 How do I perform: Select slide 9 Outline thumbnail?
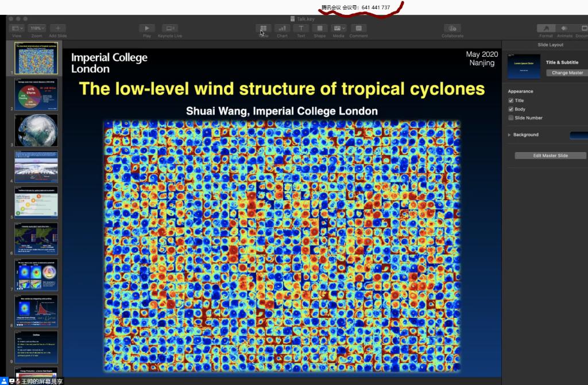[x=36, y=347]
